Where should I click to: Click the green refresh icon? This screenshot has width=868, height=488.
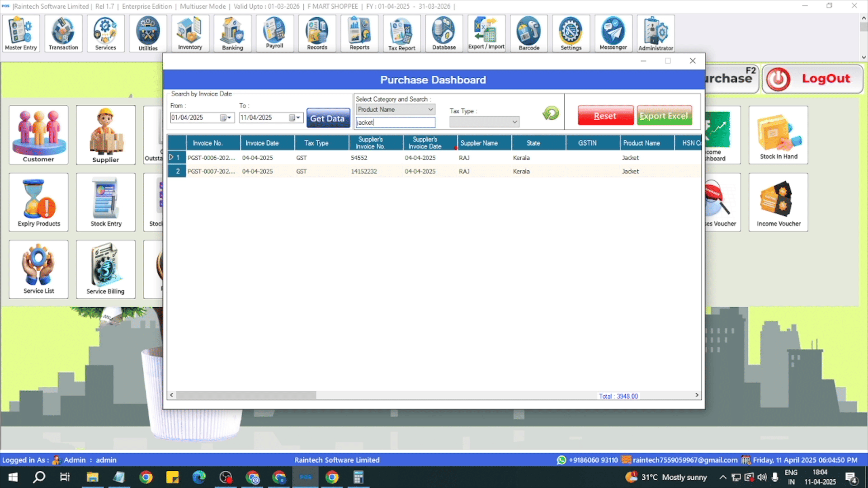tap(551, 113)
